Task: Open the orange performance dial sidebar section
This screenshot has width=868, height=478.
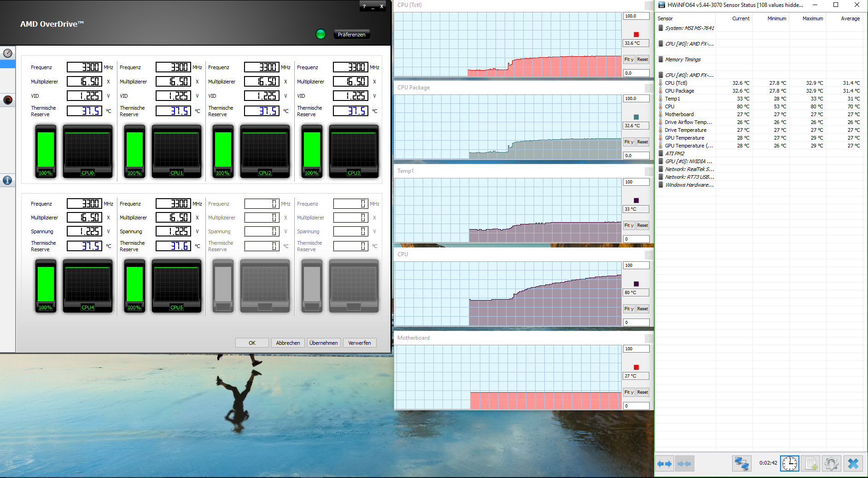Action: 8,100
